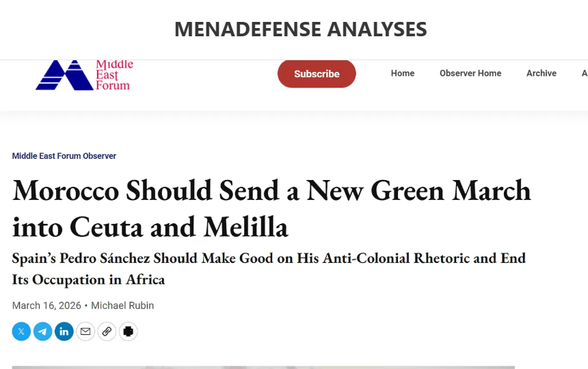Click the March 16, 2026 date

tap(46, 305)
